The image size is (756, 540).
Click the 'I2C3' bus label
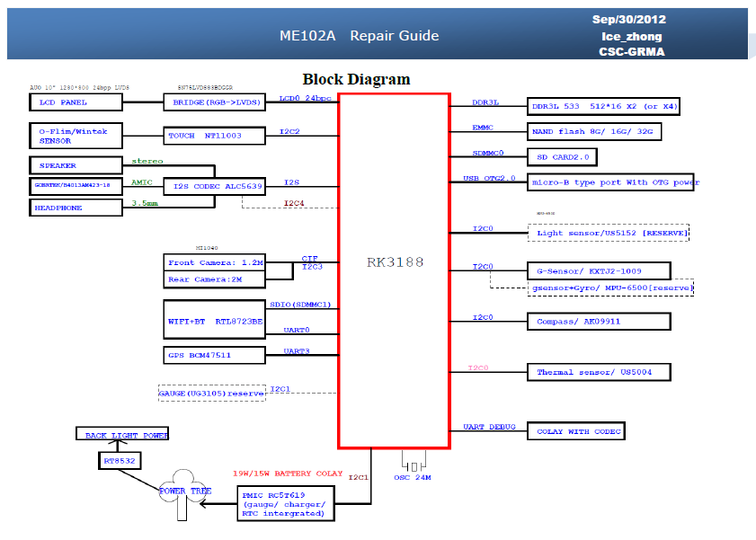[x=312, y=267]
